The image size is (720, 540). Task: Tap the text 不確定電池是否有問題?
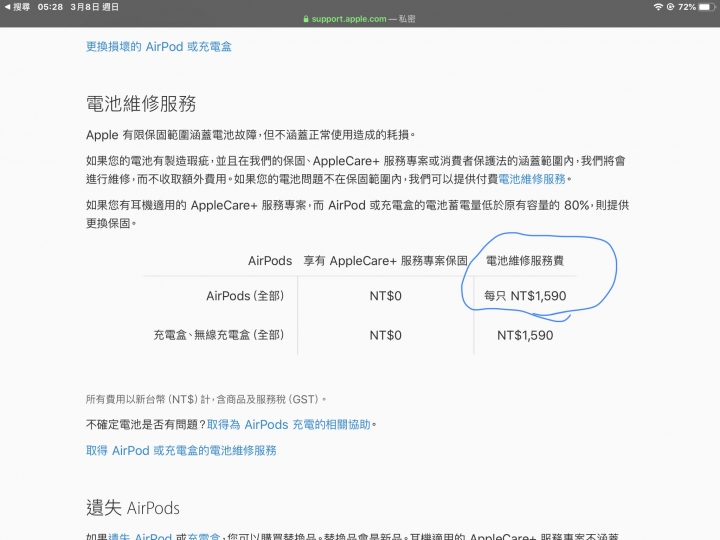[146, 425]
